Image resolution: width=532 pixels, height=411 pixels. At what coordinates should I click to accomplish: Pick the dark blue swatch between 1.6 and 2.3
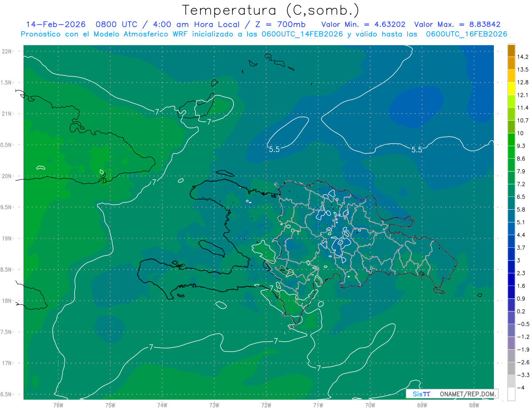[x=511, y=279]
